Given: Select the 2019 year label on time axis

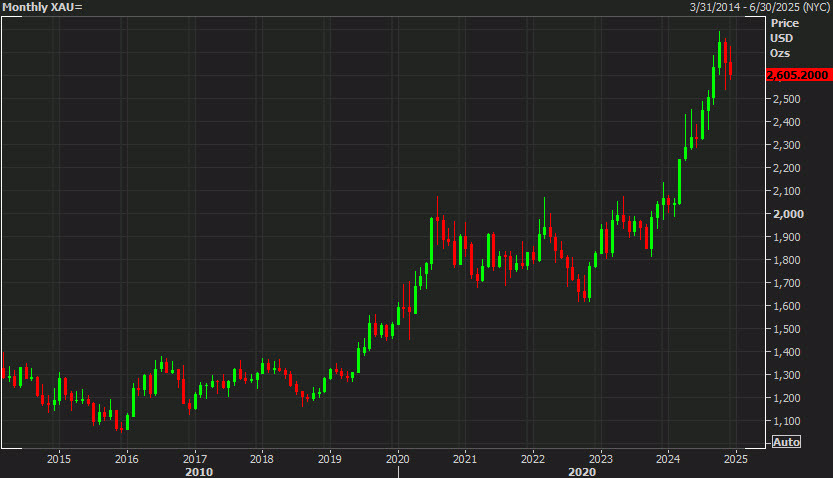Looking at the screenshot, I should tap(329, 459).
